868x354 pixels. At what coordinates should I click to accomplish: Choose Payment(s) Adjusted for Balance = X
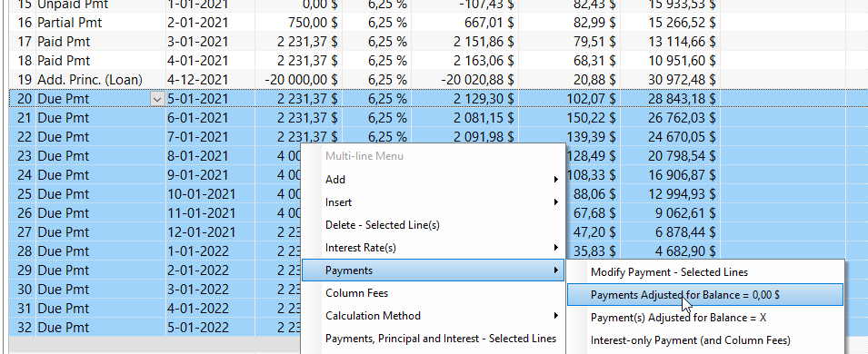click(x=705, y=318)
